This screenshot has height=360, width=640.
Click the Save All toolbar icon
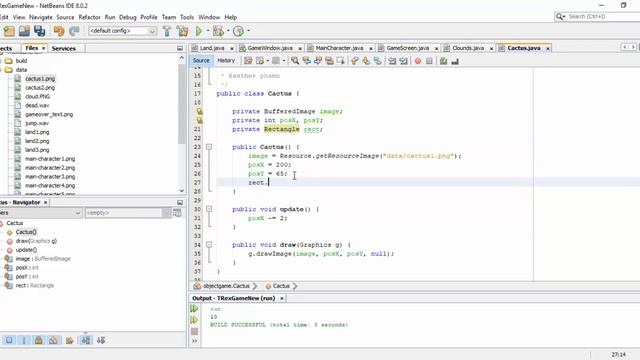click(x=40, y=31)
